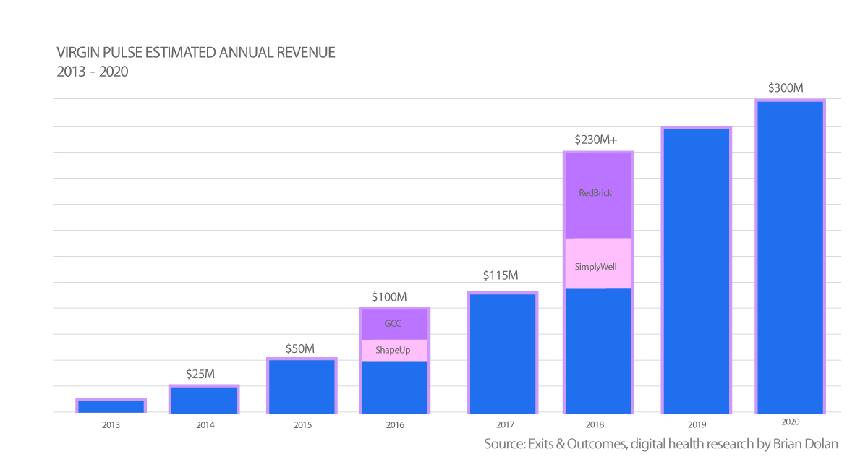Image resolution: width=868 pixels, height=462 pixels.
Task: Select the purple GCC segment
Action: coord(395,324)
